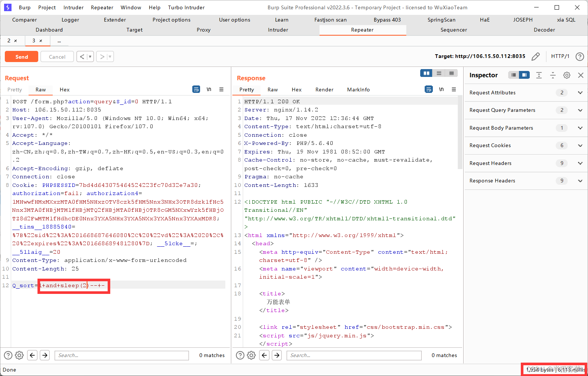Expand all Inspector sections
Image resolution: width=588 pixels, height=376 pixels.
click(539, 75)
